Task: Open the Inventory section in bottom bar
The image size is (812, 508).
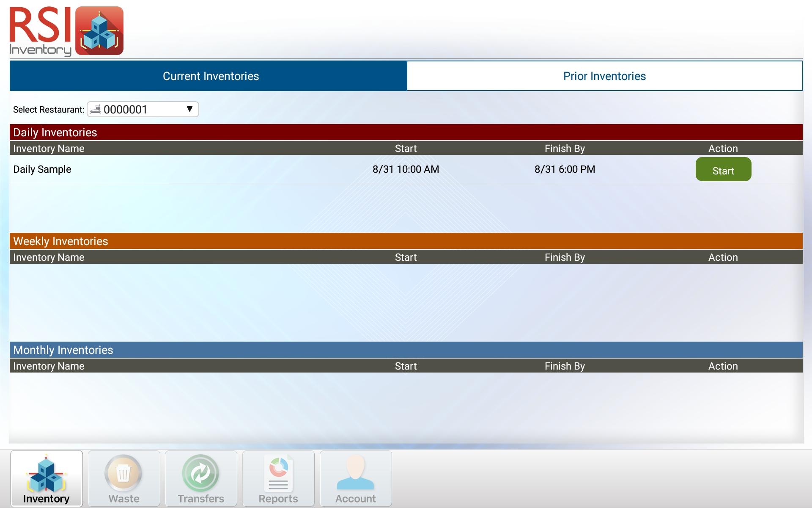Action: (47, 478)
